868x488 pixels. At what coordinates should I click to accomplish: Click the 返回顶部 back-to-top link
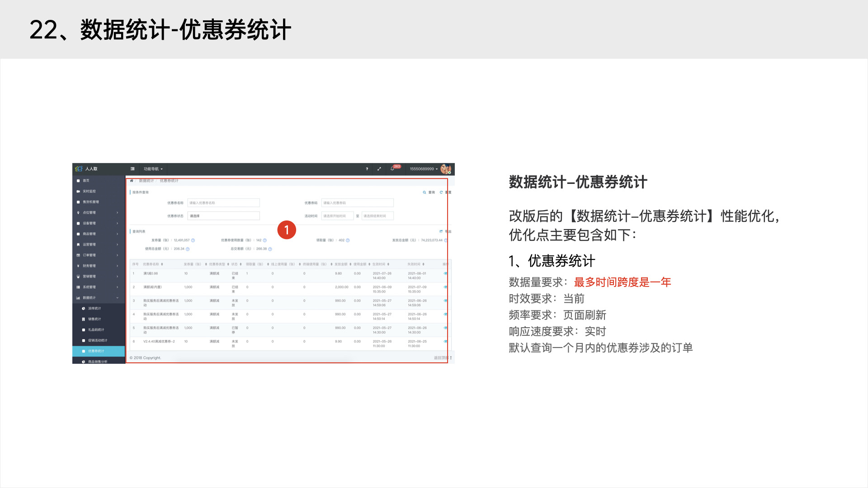[x=443, y=358]
